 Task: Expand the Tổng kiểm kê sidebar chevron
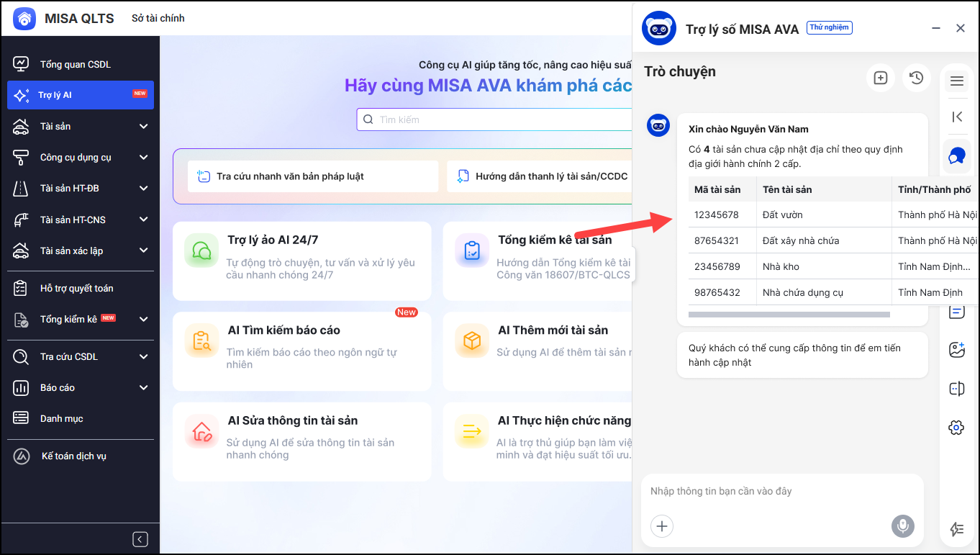point(143,320)
